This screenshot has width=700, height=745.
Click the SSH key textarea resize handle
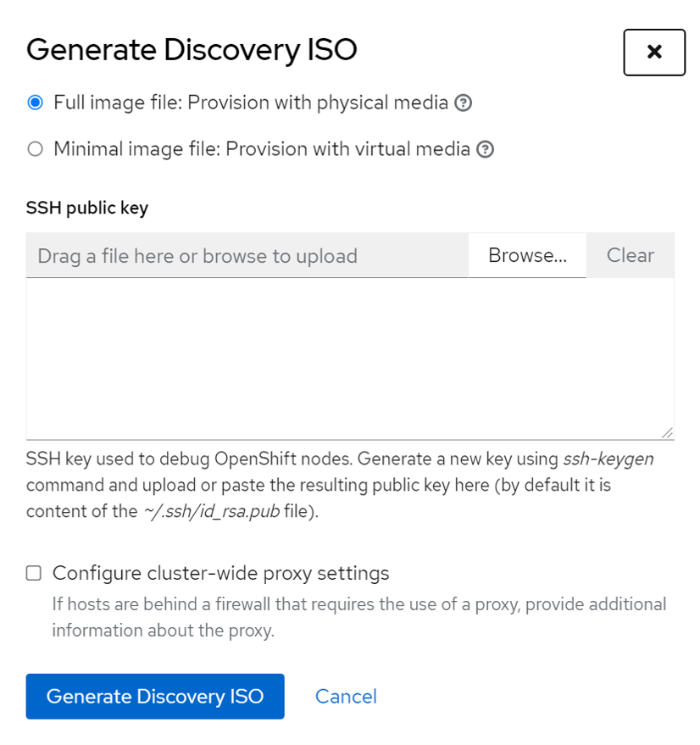(x=668, y=432)
